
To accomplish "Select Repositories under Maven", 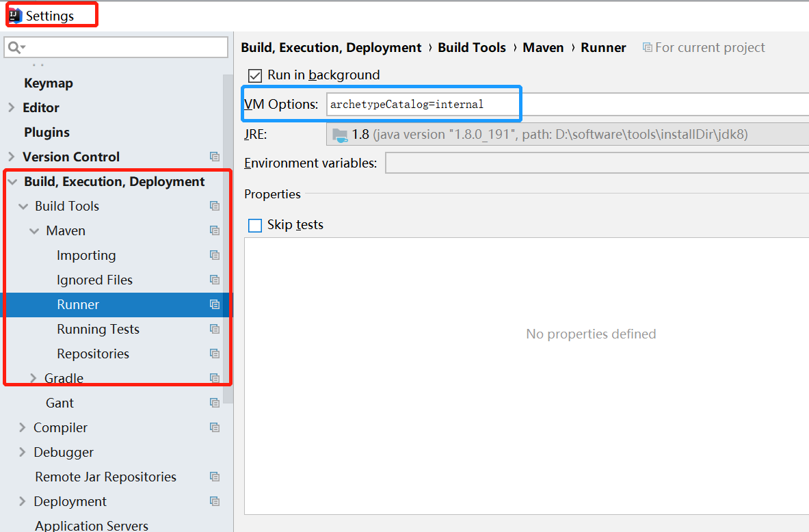I will 93,354.
